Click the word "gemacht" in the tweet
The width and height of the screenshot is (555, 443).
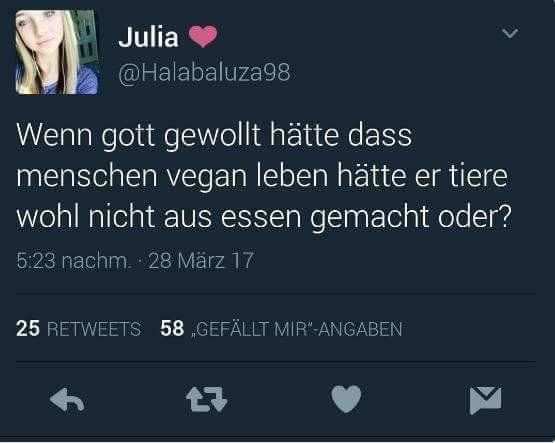click(370, 218)
